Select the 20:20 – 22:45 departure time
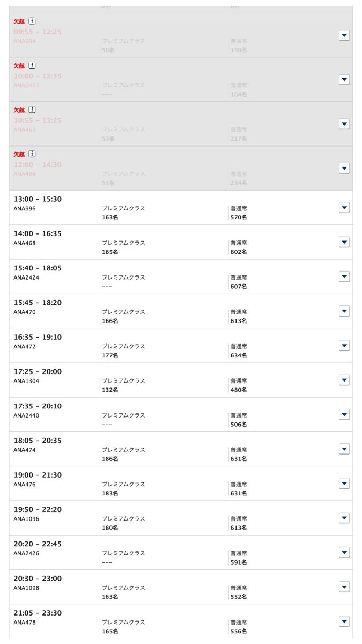Screen dimensions: 362x644 pyautogui.click(x=38, y=544)
